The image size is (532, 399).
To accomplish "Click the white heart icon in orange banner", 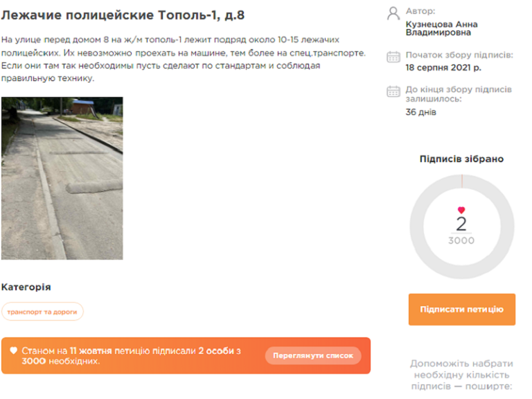I will click(x=14, y=351).
